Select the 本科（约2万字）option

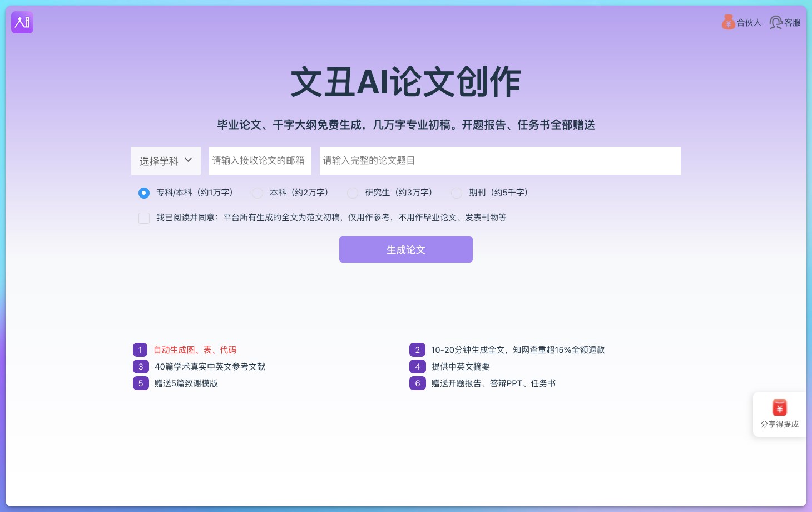pyautogui.click(x=257, y=193)
